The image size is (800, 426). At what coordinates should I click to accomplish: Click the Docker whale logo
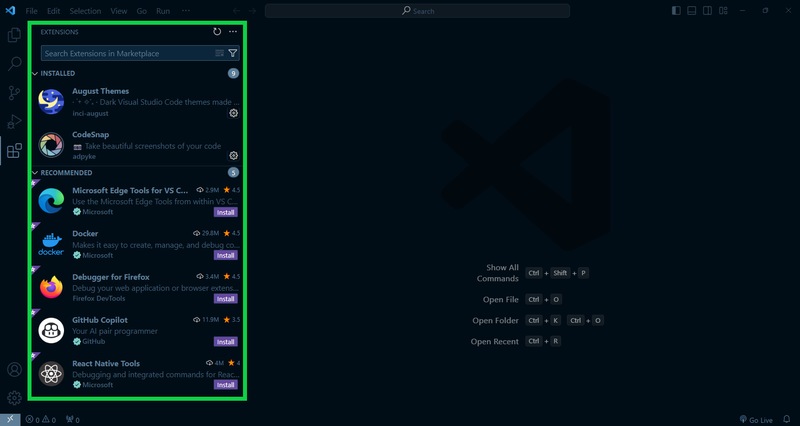tap(51, 244)
